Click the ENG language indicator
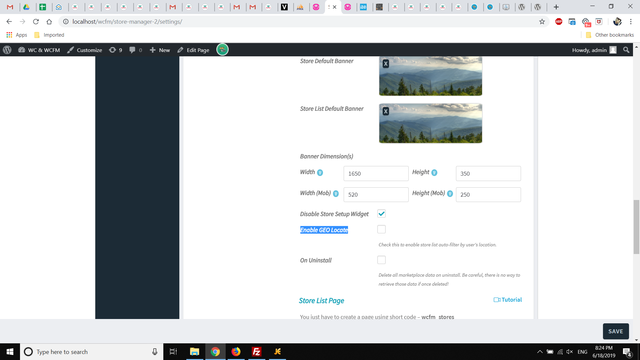The width and height of the screenshot is (640, 360). [582, 351]
